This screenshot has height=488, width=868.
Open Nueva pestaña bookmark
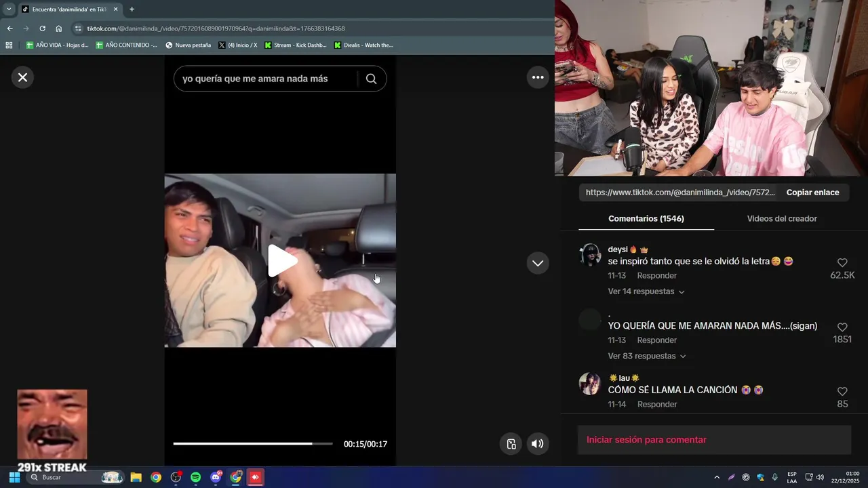coord(189,45)
